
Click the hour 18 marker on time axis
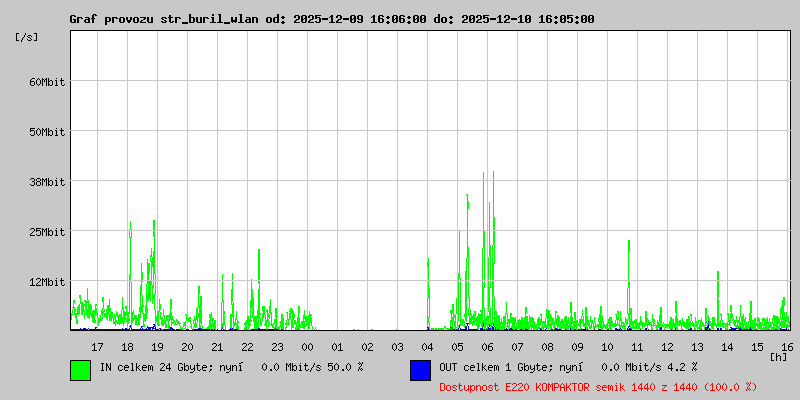coord(127,346)
